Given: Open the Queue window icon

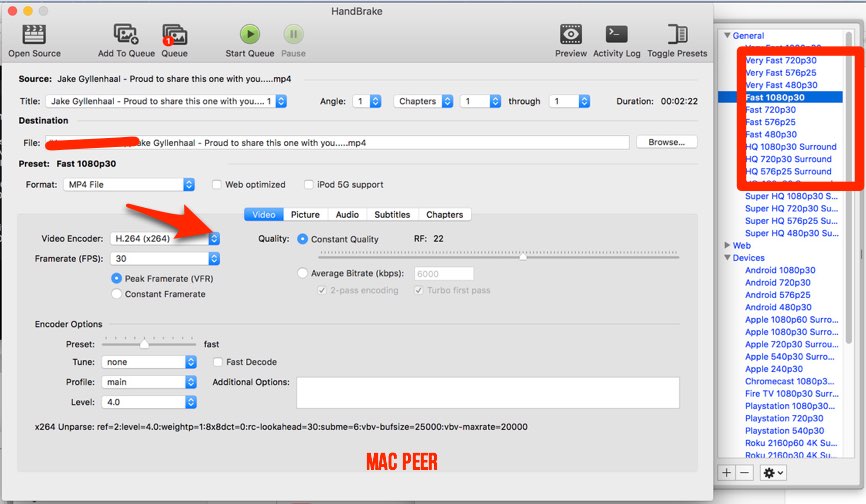Looking at the screenshot, I should click(174, 34).
